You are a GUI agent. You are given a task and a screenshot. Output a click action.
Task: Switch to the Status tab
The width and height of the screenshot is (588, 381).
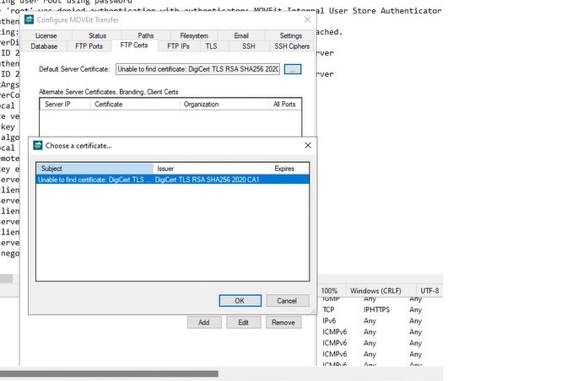click(97, 35)
